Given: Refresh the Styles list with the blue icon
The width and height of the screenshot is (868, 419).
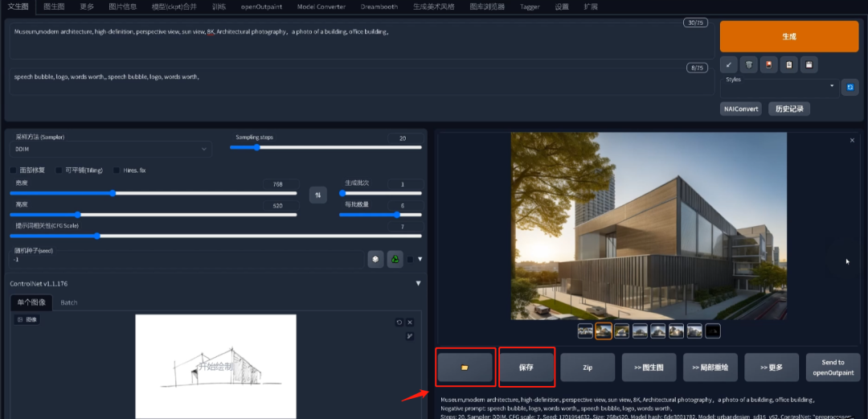Looking at the screenshot, I should pyautogui.click(x=850, y=87).
